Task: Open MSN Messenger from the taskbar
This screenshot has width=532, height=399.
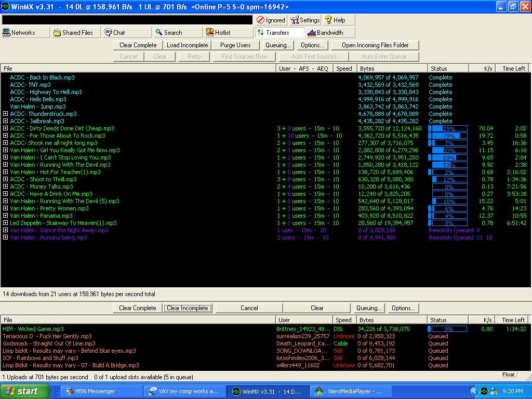Action: click(95, 391)
